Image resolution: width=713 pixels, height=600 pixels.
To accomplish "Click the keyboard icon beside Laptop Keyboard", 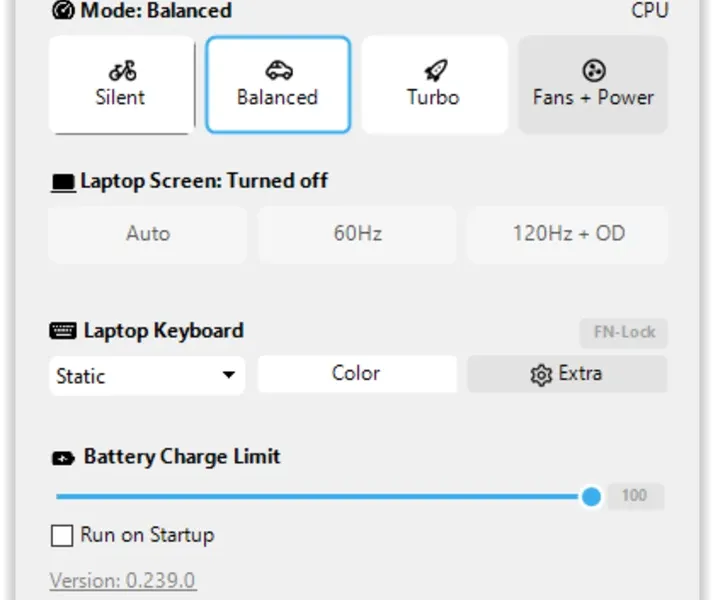I will [63, 331].
